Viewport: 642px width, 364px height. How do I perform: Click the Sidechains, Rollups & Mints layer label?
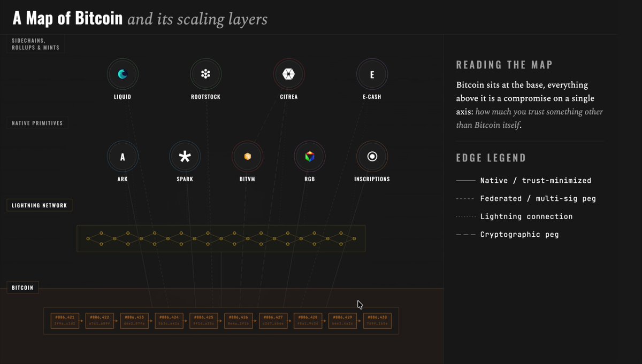[35, 44]
